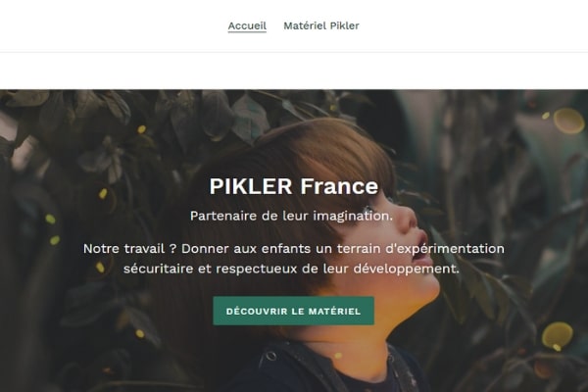This screenshot has width=588, height=392.
Task: Click the golden bokeh light near top-right
Action: 568,121
